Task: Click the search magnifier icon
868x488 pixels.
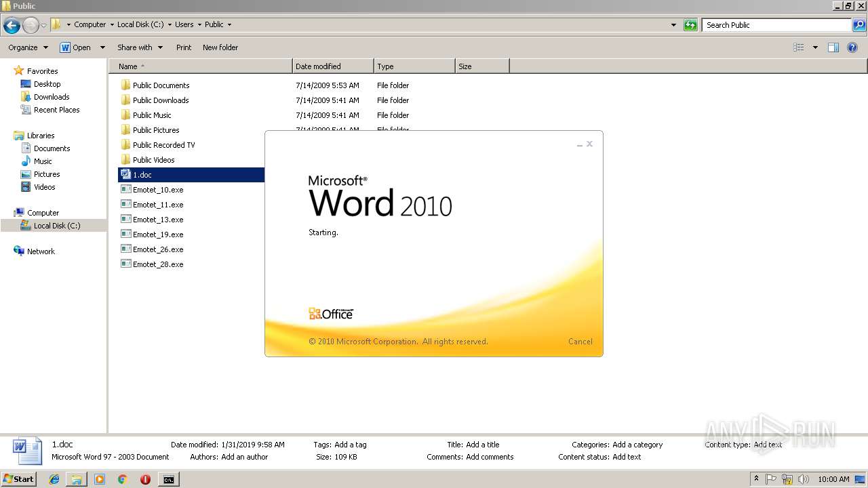Action: tap(859, 25)
